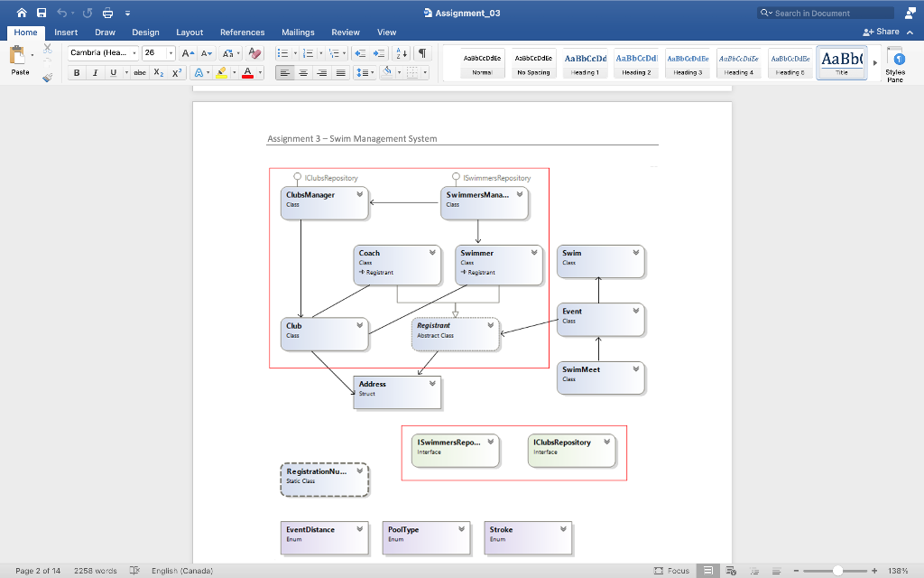This screenshot has height=578, width=924.
Task: Align text right
Action: 322,72
